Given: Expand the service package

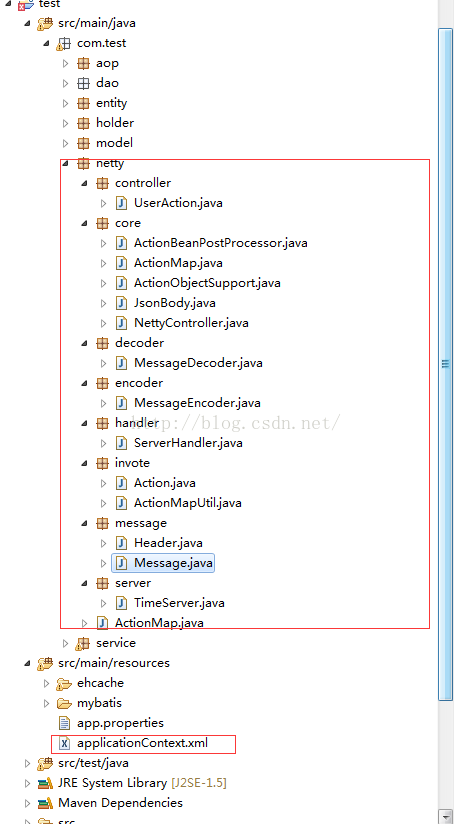Looking at the screenshot, I should click(65, 643).
